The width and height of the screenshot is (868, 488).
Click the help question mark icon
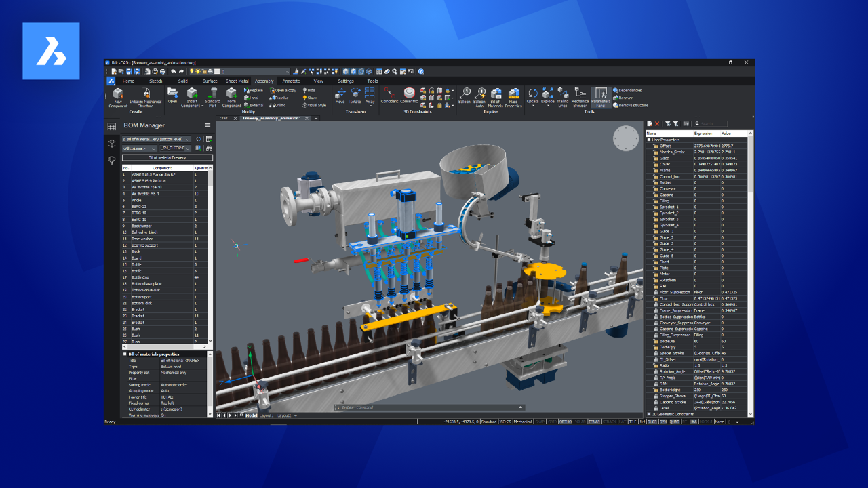tap(421, 71)
